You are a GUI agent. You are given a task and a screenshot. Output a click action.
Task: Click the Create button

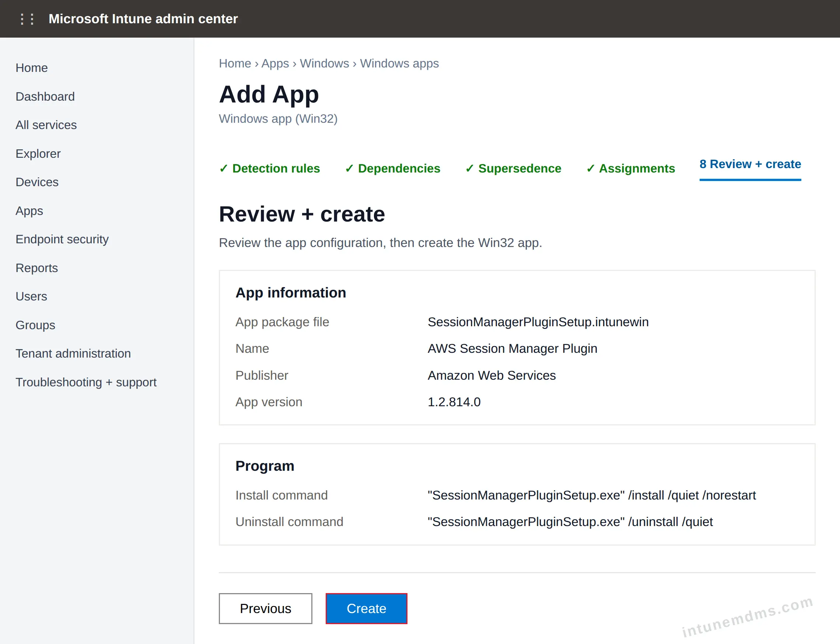(367, 609)
